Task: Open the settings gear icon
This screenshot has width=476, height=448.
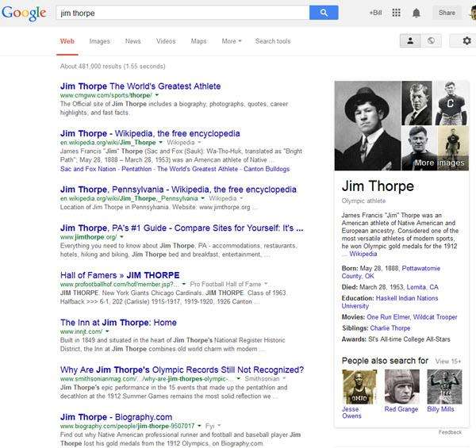Action: [x=467, y=40]
